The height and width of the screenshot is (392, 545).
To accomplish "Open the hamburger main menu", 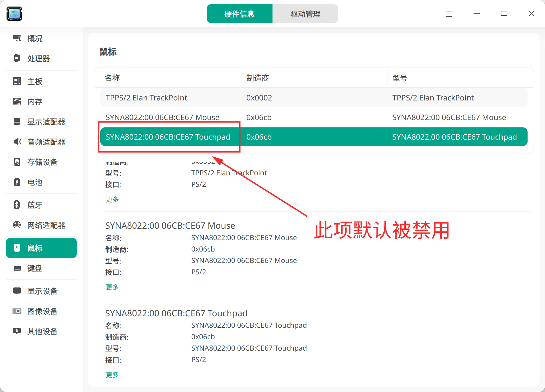I will pyautogui.click(x=449, y=14).
